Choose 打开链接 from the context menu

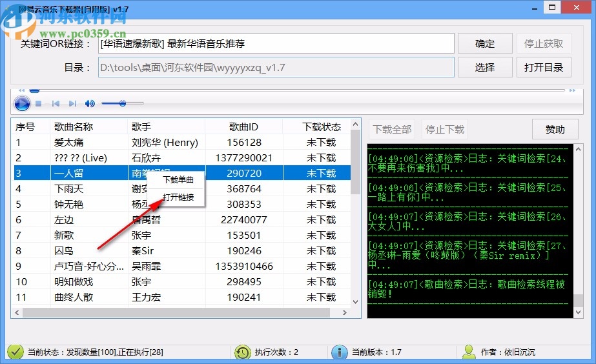pyautogui.click(x=178, y=197)
